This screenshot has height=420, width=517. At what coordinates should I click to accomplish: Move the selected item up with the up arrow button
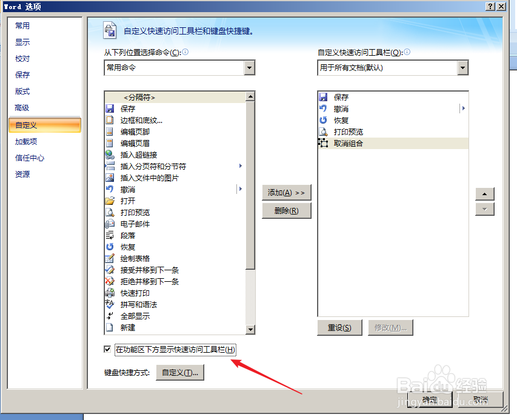[x=485, y=194]
